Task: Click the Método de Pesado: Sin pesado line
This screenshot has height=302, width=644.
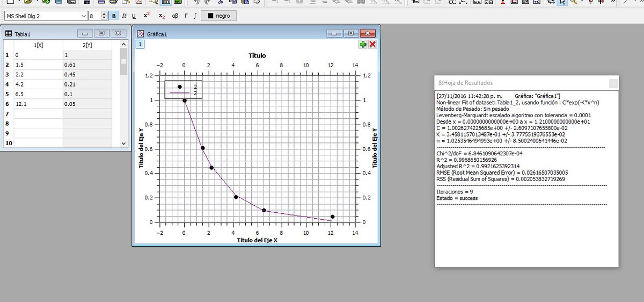Action: (x=473, y=109)
